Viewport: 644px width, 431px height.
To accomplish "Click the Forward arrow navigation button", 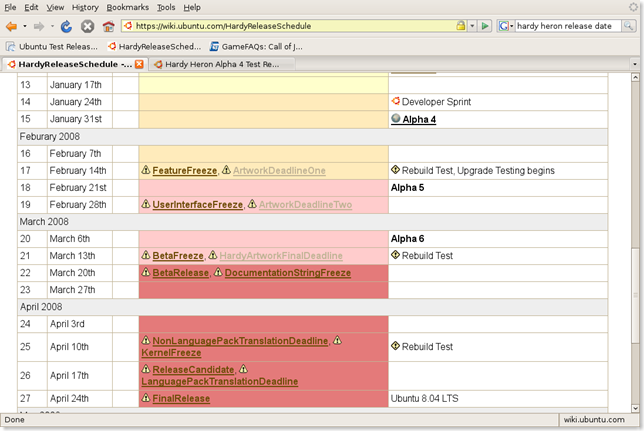I will 39,27.
